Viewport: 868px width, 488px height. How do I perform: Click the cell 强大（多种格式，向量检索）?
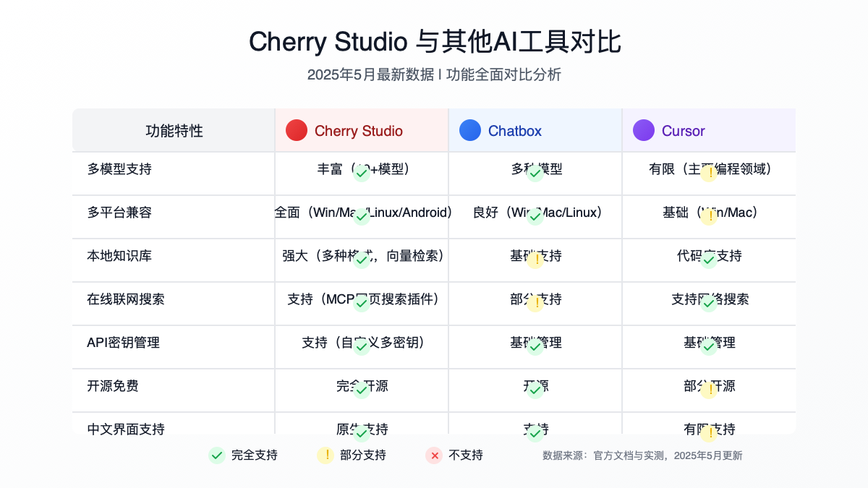(364, 256)
